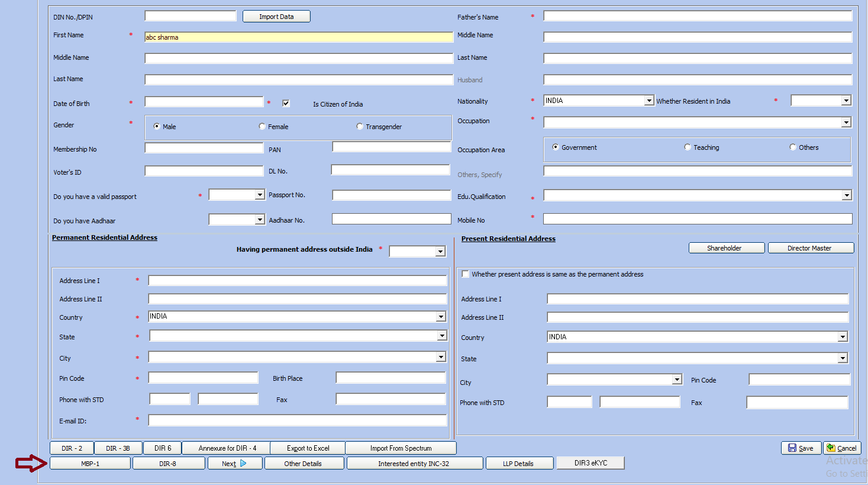This screenshot has height=485, width=868.
Task: Click permanent address Pin Code field
Action: click(x=204, y=378)
